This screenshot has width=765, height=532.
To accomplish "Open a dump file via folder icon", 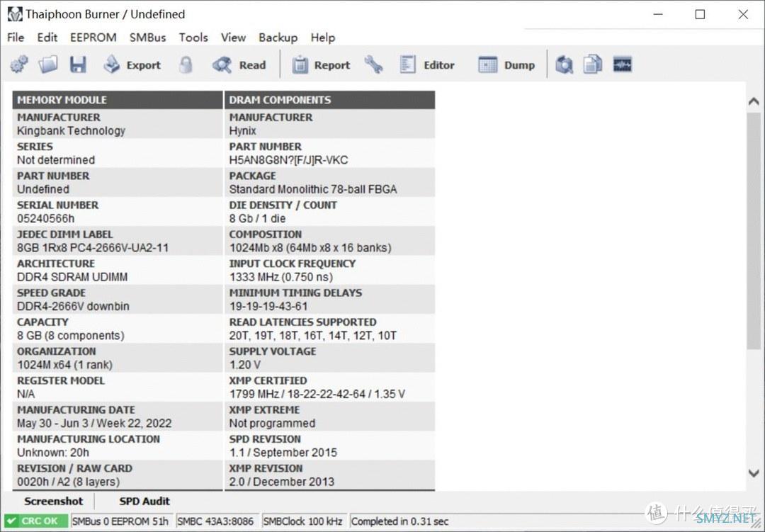I will pyautogui.click(x=48, y=64).
